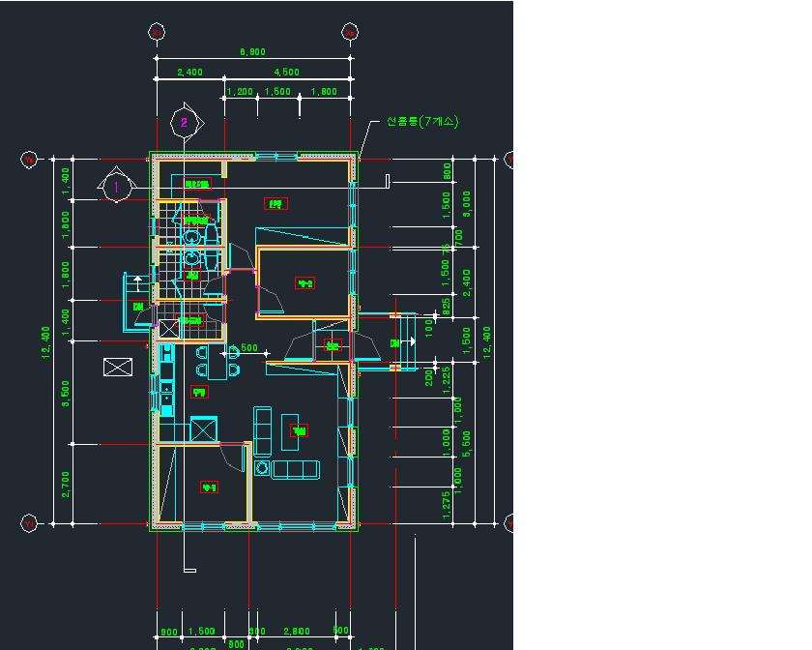Select the top-left column grid bubble
The height and width of the screenshot is (650, 812).
tap(156, 32)
